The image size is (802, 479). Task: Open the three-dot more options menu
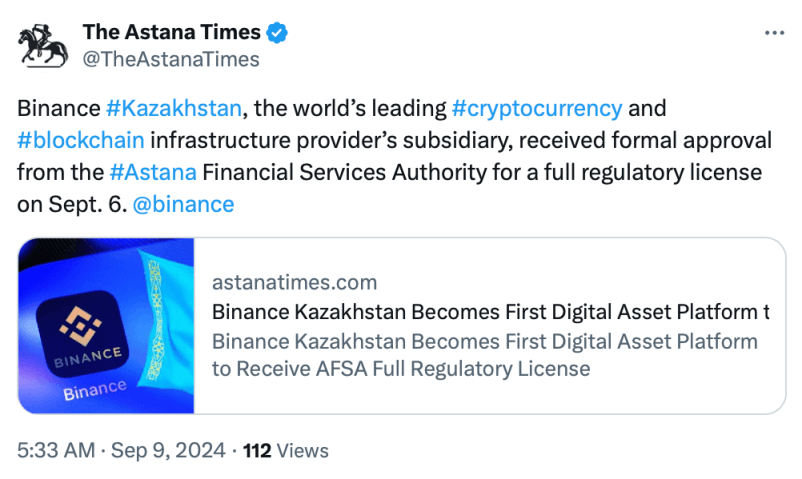pyautogui.click(x=774, y=32)
